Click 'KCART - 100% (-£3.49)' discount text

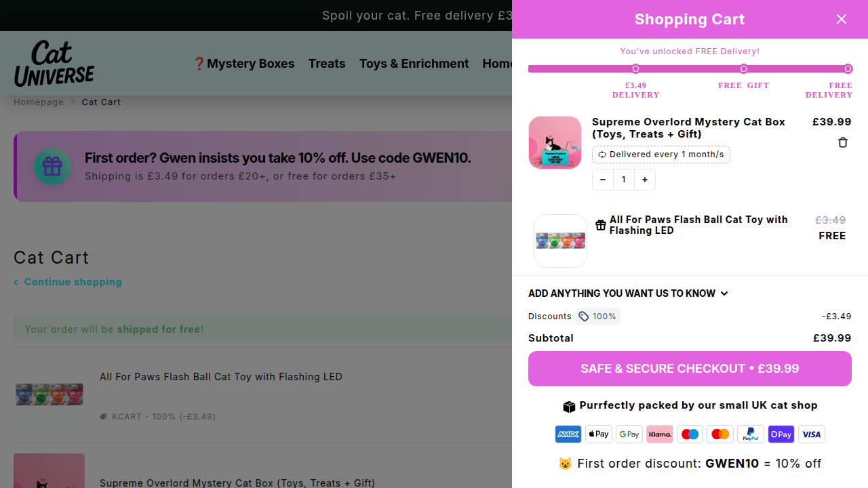pyautogui.click(x=158, y=417)
